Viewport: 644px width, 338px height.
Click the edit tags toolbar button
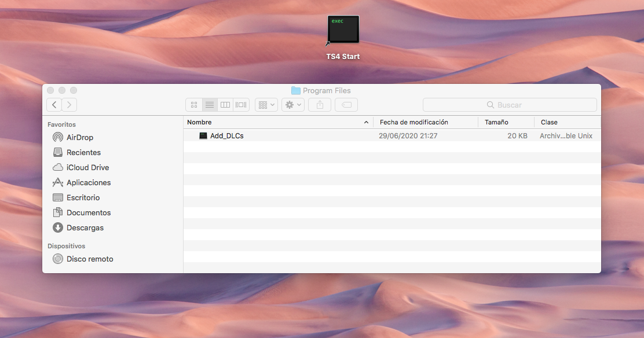click(346, 105)
